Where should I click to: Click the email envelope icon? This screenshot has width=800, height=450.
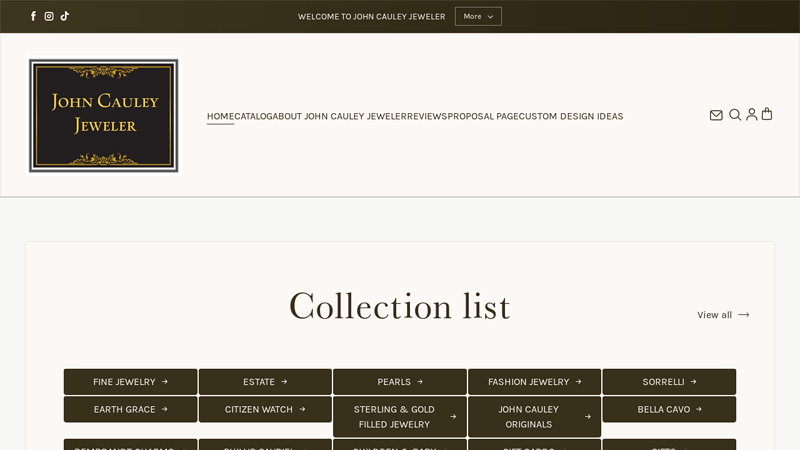click(x=716, y=115)
